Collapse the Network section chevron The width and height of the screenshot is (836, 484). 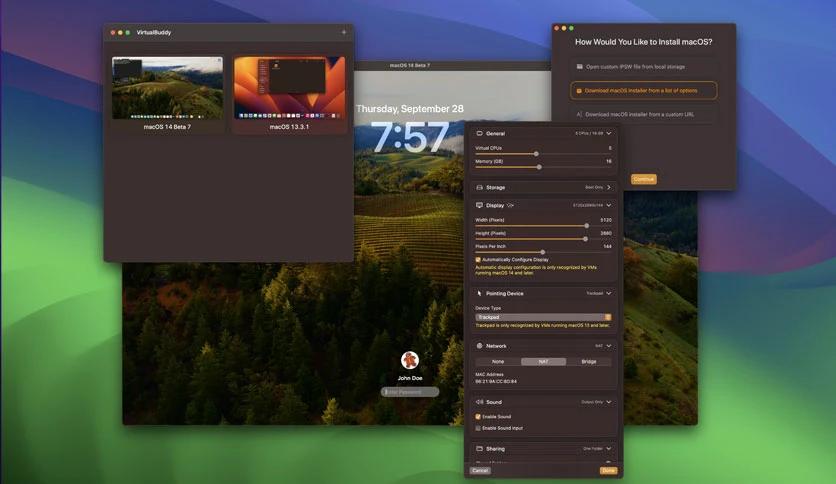(x=608, y=346)
